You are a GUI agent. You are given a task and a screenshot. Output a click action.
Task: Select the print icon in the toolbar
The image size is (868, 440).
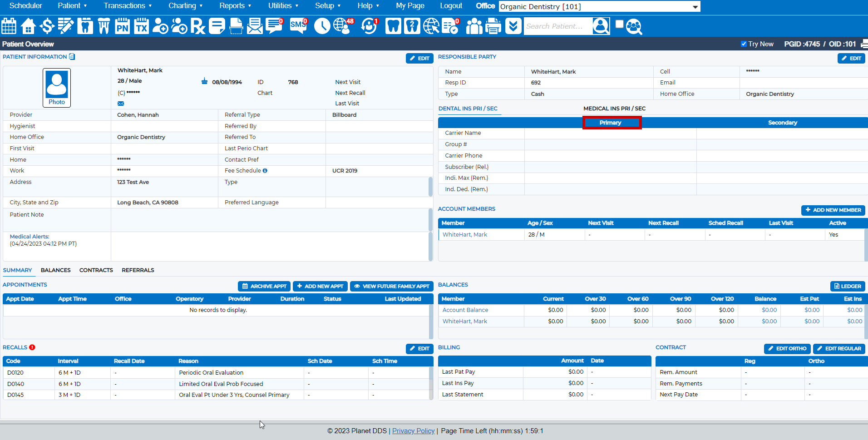(x=493, y=26)
